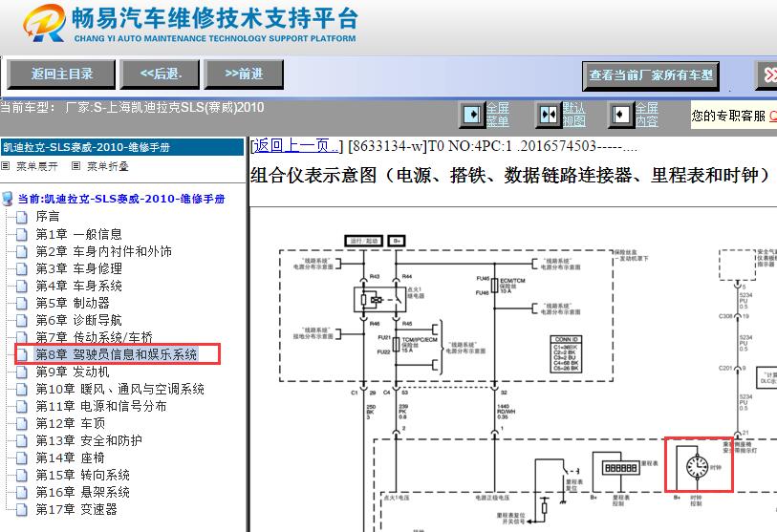Open 第16章 悬架系统

click(x=82, y=493)
